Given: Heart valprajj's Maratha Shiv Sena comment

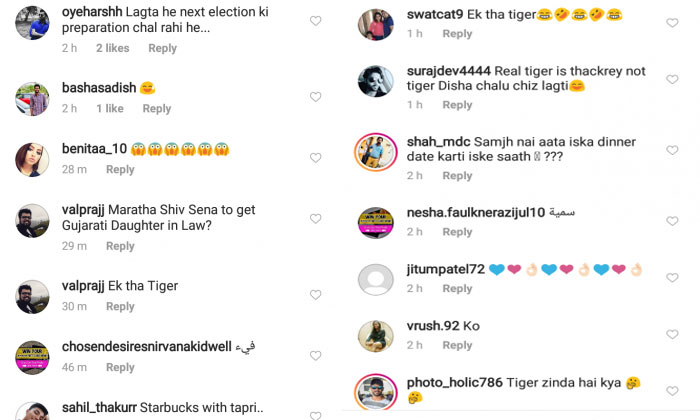Looking at the screenshot, I should [x=316, y=219].
